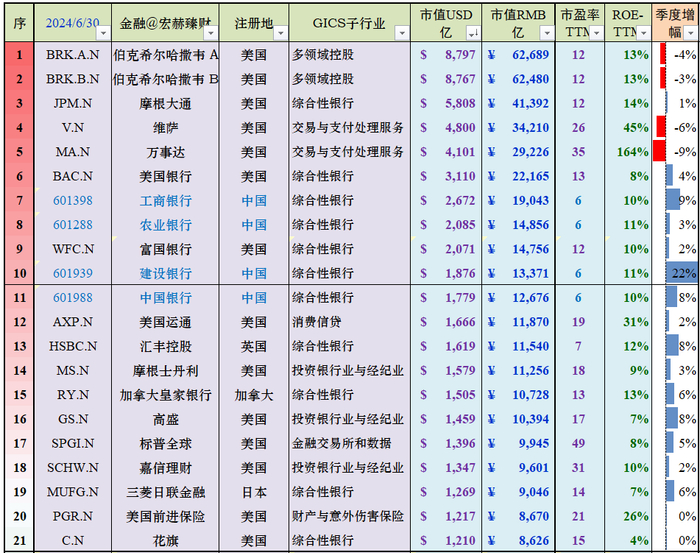Open the 市值USD sorted filter dropdown

click(x=473, y=33)
